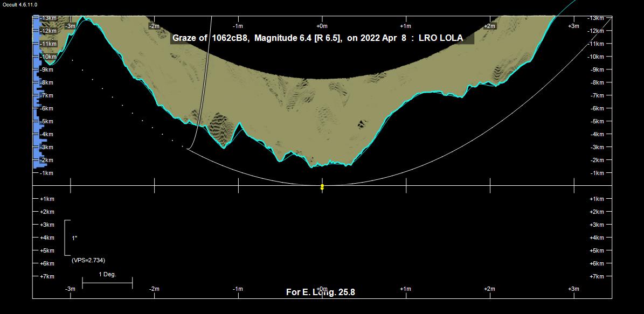Click the 1 arcsecond scale bracket
Image resolution: width=644 pixels, height=314 pixels.
tap(67, 238)
